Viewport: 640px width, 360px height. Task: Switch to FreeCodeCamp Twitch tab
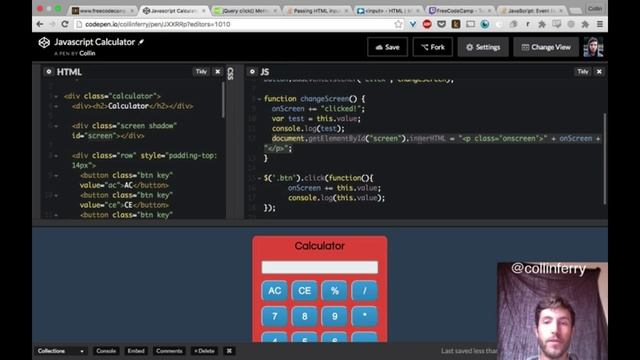pos(460,11)
